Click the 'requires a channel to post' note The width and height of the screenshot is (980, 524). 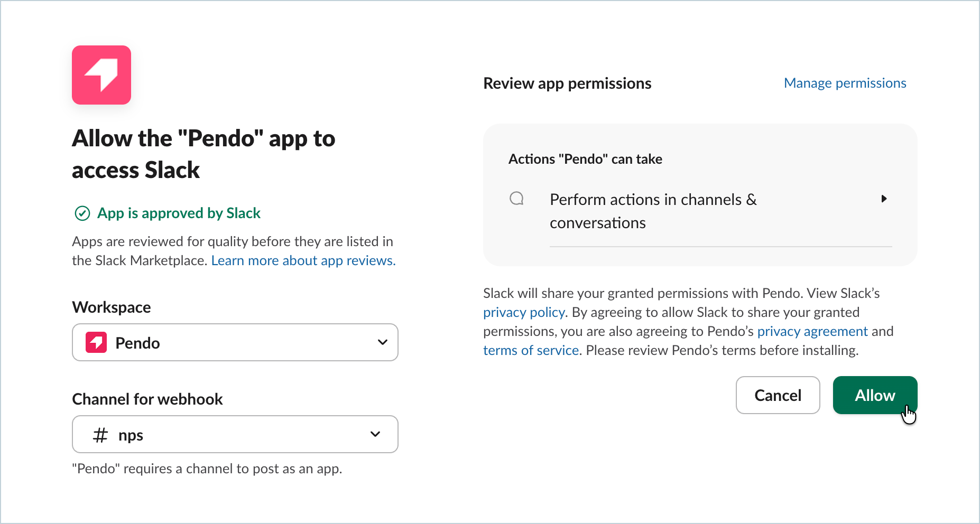207,469
